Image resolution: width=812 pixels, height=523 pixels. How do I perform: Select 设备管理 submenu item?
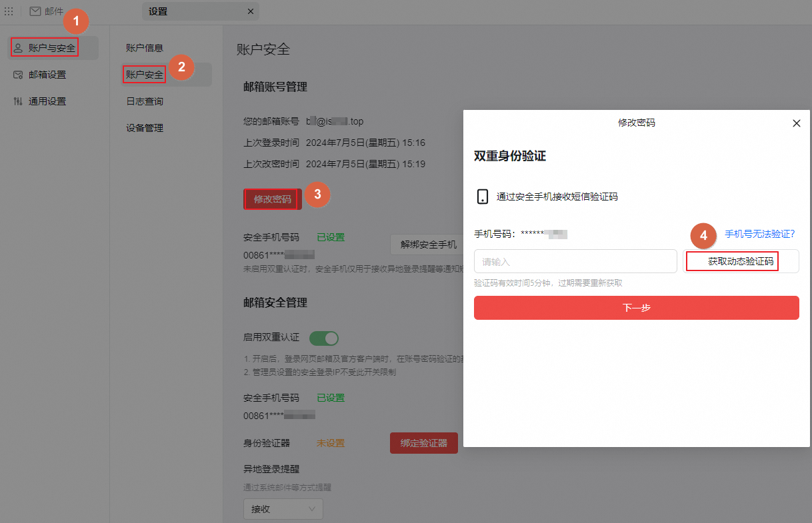[x=145, y=128]
